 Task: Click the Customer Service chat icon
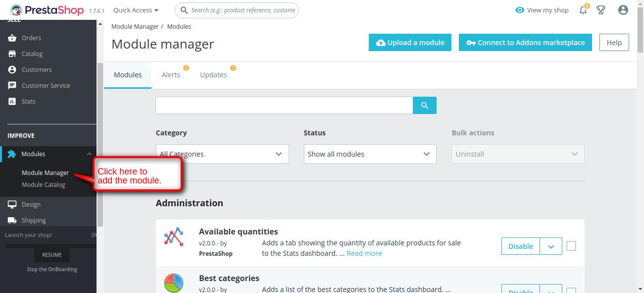click(12, 85)
